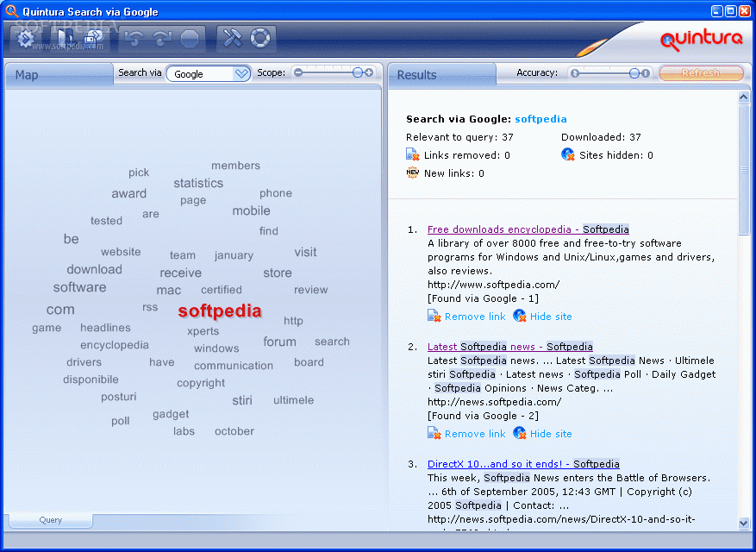
Task: Click the Quintura magnifier icon in title bar
Action: point(11,11)
